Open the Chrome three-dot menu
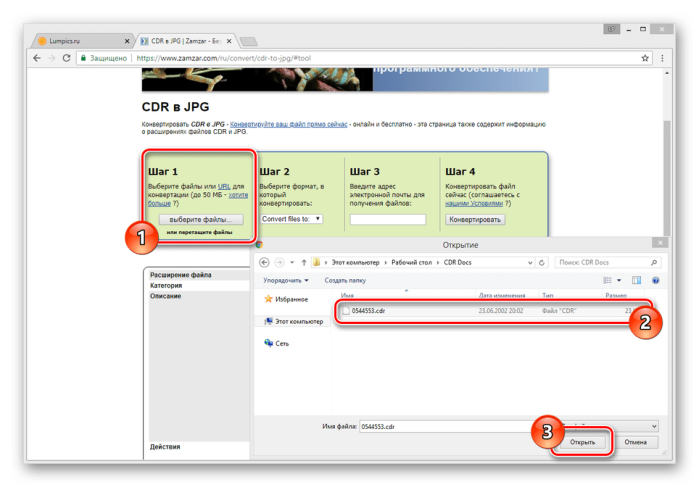699x487 pixels. pyautogui.click(x=662, y=58)
